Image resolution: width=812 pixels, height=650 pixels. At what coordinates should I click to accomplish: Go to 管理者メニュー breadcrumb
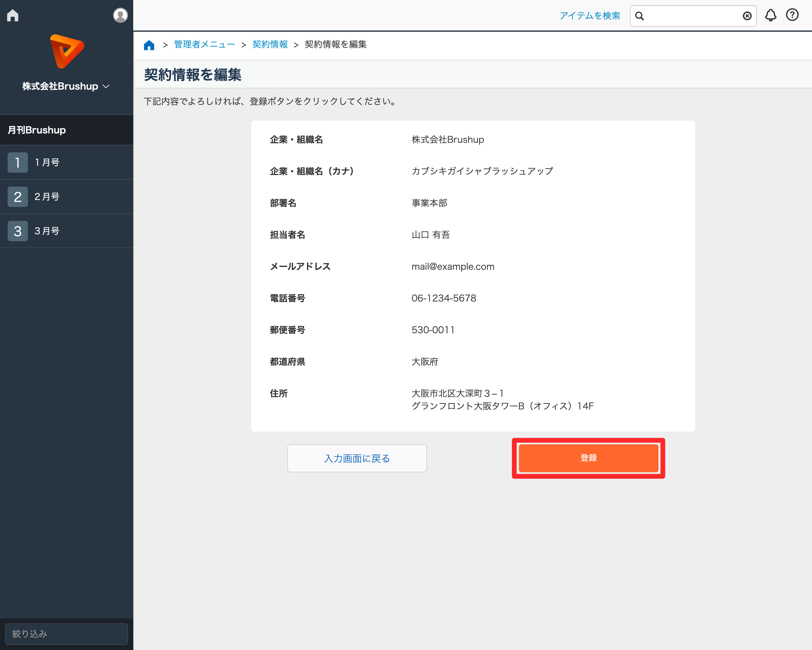pos(205,44)
